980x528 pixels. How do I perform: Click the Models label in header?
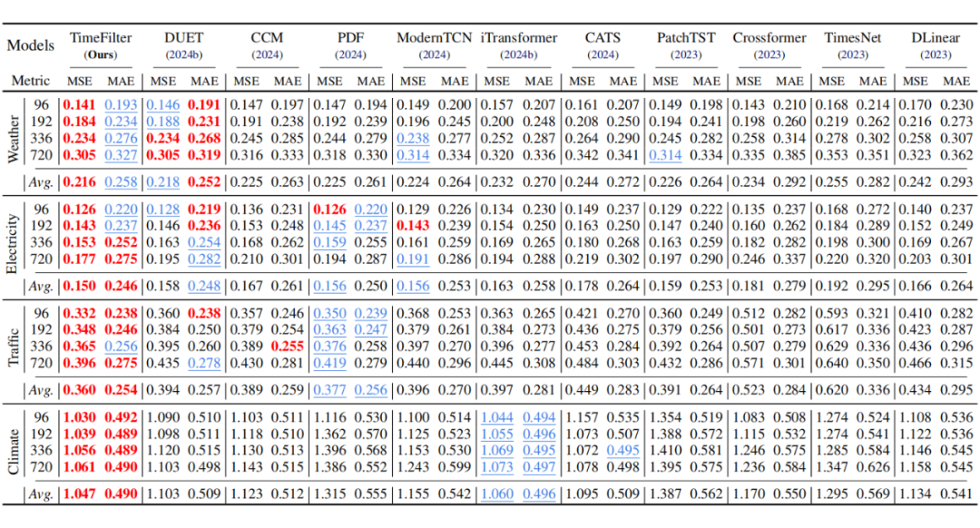click(31, 45)
